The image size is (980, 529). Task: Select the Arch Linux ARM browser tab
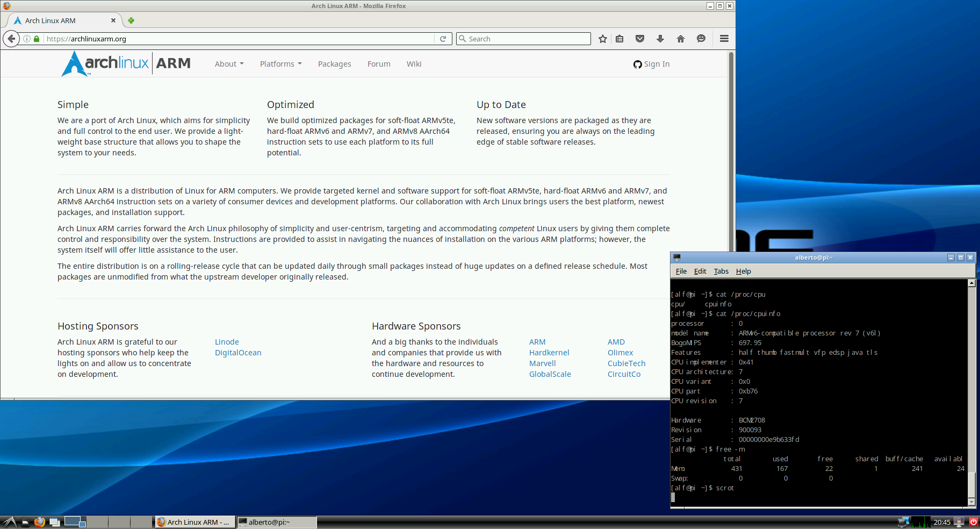click(x=64, y=20)
